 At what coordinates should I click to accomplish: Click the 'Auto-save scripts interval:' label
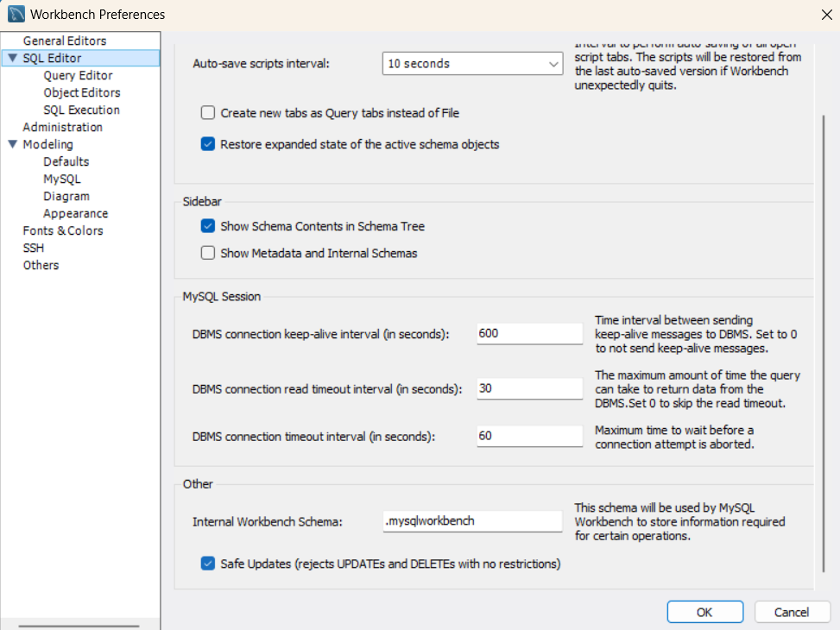tap(261, 64)
